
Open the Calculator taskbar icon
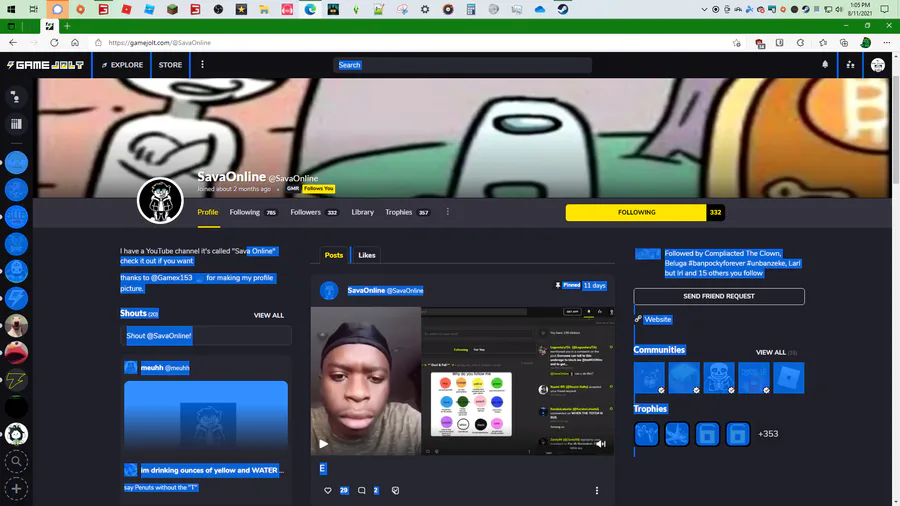(x=471, y=9)
